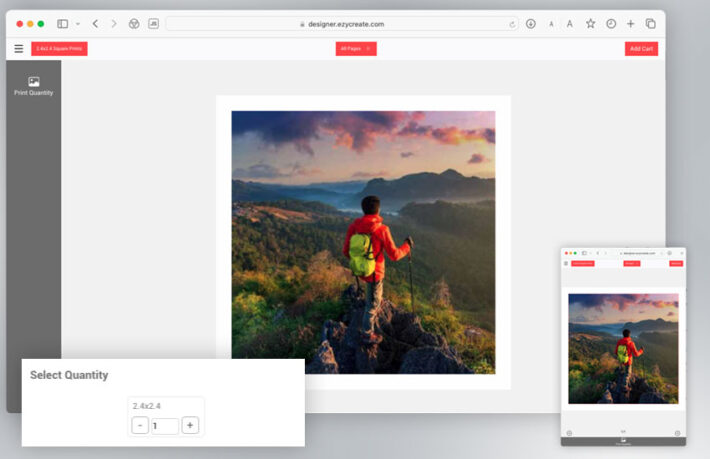710x459 pixels.
Task: Reload the page from the address bar
Action: (x=512, y=23)
